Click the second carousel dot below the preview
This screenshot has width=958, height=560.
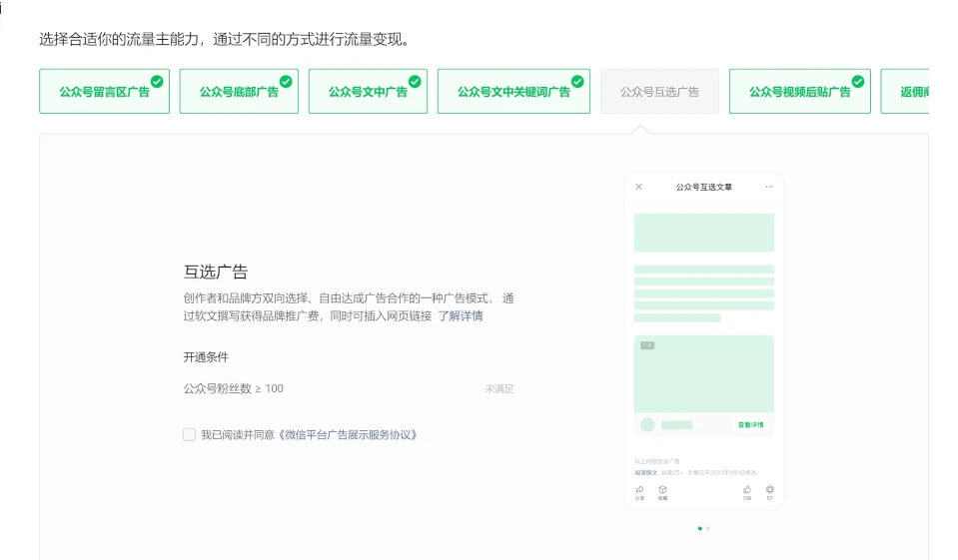[x=708, y=528]
